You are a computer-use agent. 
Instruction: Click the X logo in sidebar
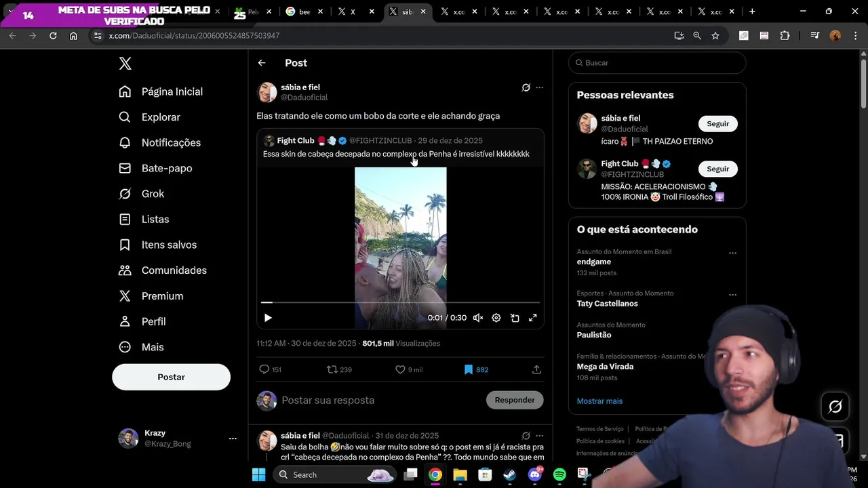pos(125,64)
